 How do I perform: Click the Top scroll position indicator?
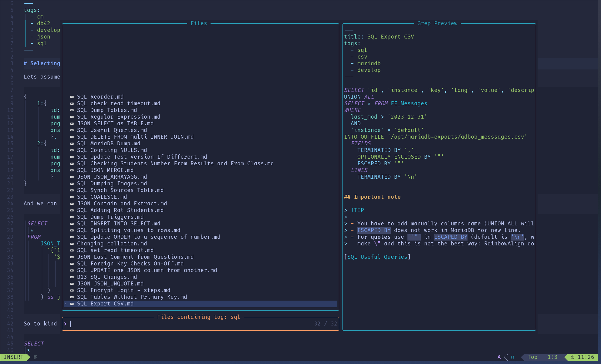pyautogui.click(x=532, y=357)
